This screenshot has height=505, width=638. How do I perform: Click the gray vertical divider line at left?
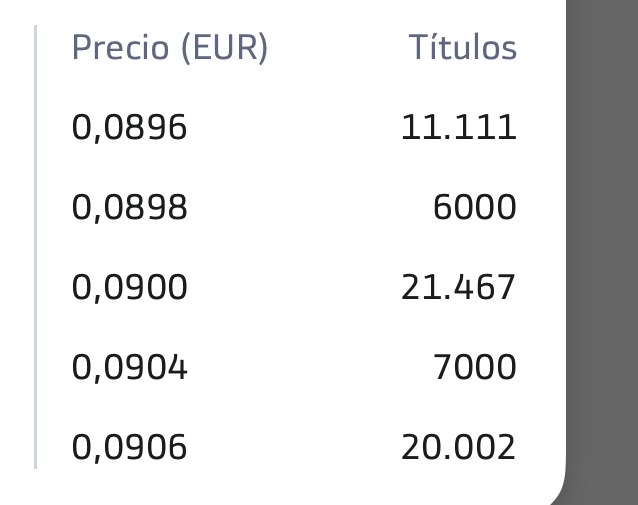(x=36, y=247)
